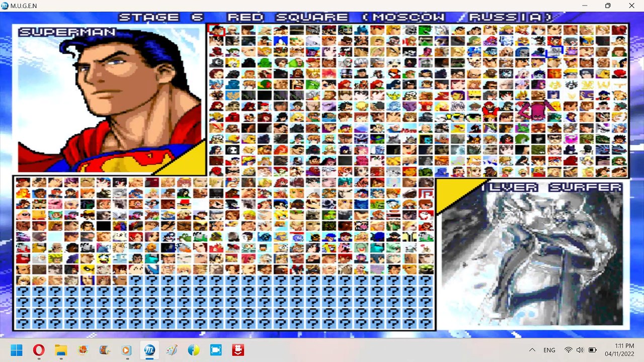
Task: Pick Luigi's green-cap tile beside Mario
Action: coord(345,30)
